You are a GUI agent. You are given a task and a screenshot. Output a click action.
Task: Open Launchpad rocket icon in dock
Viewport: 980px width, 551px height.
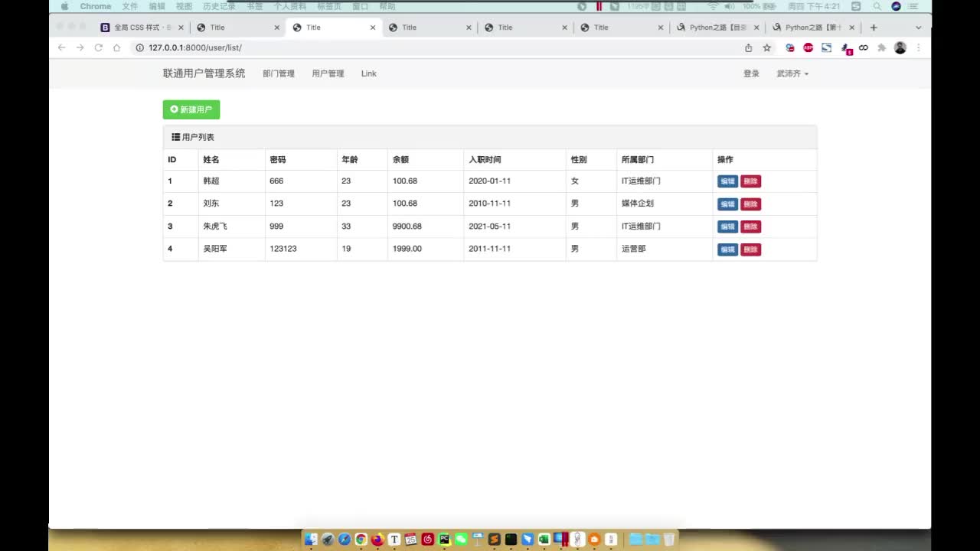[x=328, y=539]
